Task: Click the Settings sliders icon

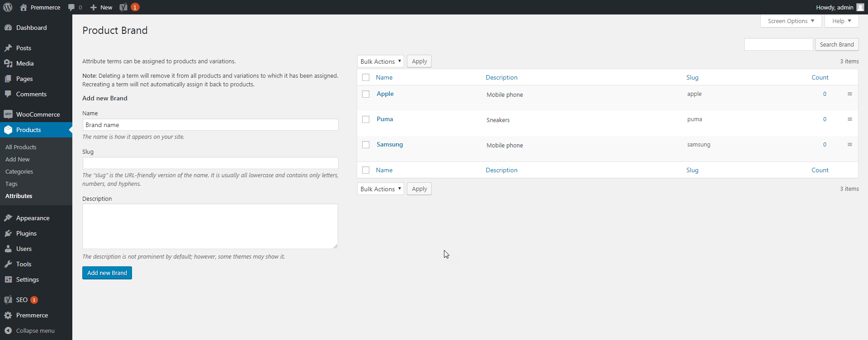Action: (8, 279)
